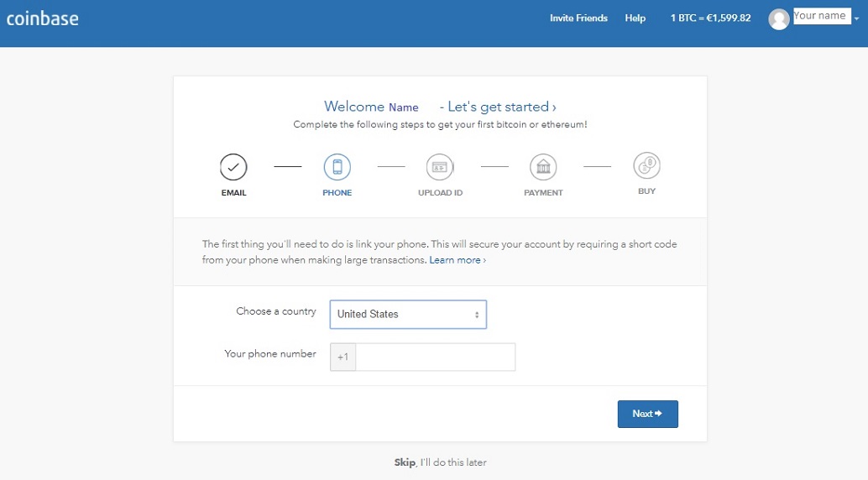
Task: Click the Your name field in header
Action: pyautogui.click(x=822, y=16)
